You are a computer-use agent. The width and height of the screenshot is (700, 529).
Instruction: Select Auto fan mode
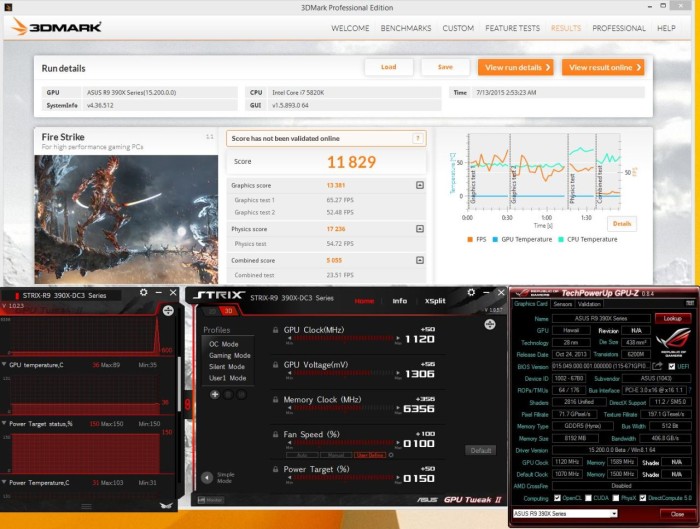[x=302, y=455]
